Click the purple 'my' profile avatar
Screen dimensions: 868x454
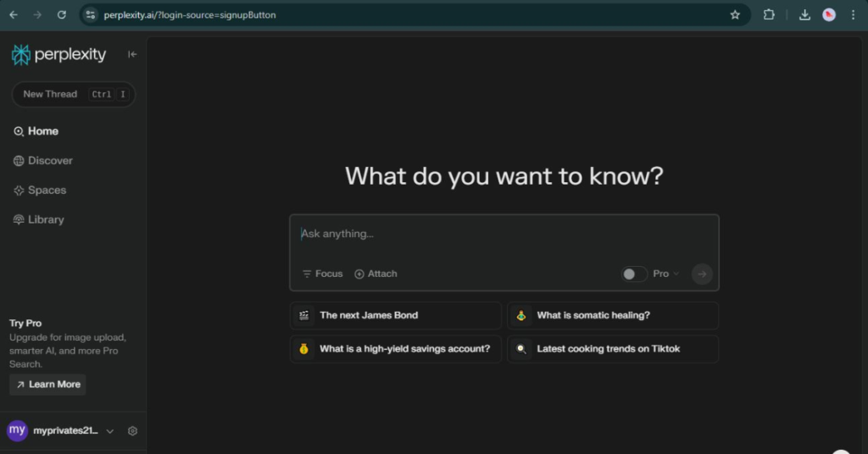coord(17,430)
